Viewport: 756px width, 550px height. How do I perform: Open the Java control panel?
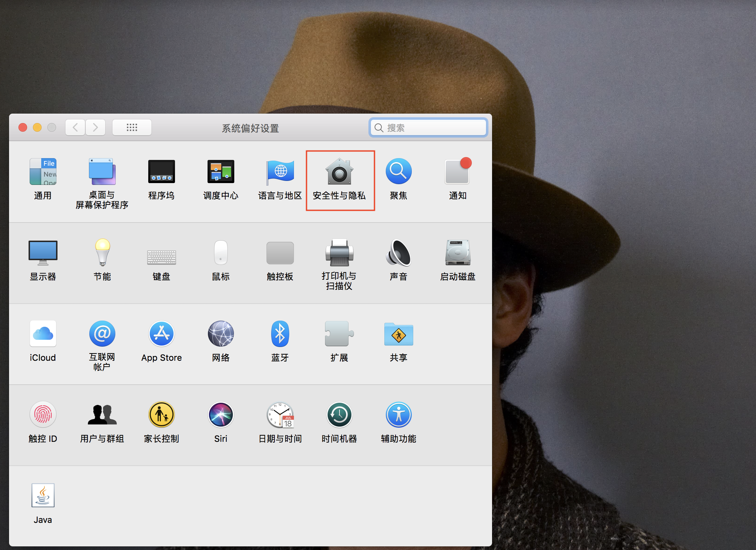pos(43,496)
